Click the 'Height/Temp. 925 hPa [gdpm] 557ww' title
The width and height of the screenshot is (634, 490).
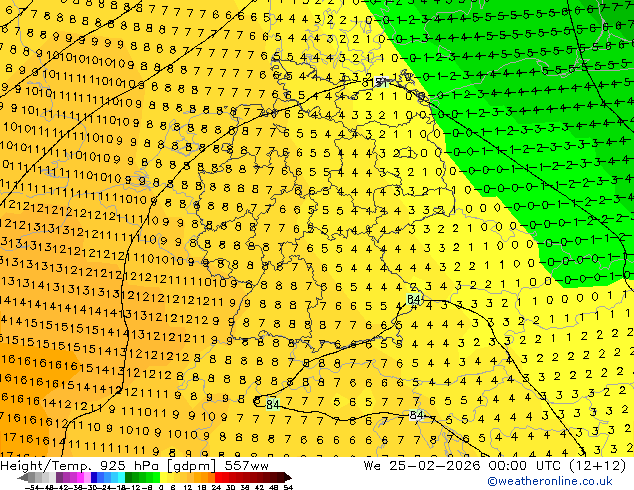tap(134, 466)
